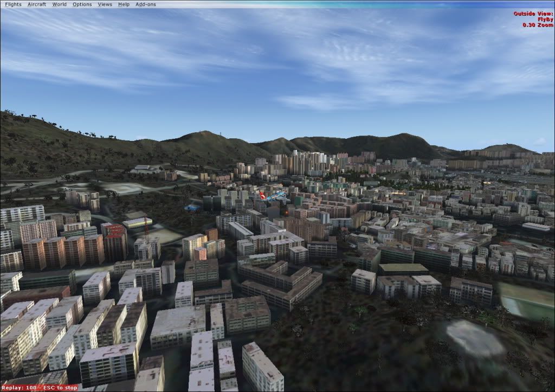555x392 pixels.
Task: Open the Add-ons menu
Action: [145, 4]
